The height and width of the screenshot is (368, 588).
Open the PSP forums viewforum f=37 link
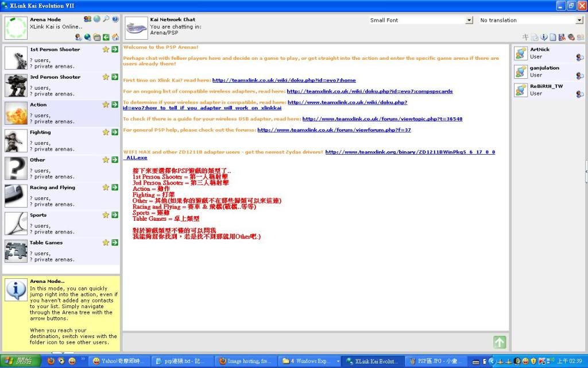[x=334, y=130]
